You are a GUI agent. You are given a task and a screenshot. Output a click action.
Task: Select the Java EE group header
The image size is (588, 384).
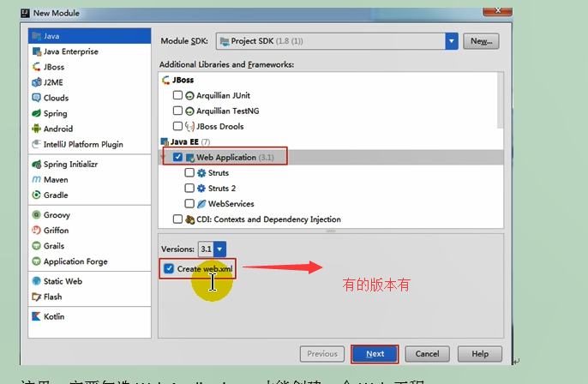(x=185, y=141)
